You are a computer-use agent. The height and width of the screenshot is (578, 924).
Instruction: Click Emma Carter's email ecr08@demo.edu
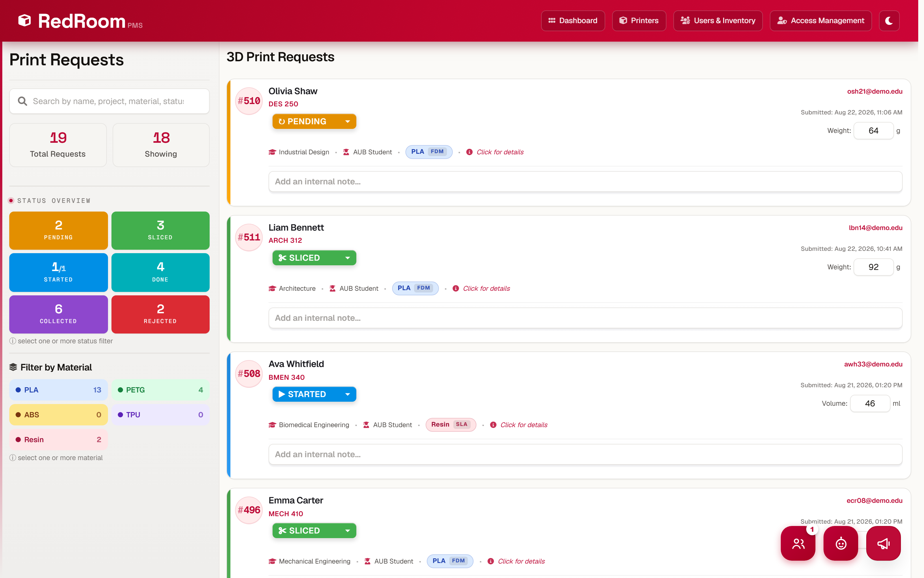point(874,501)
